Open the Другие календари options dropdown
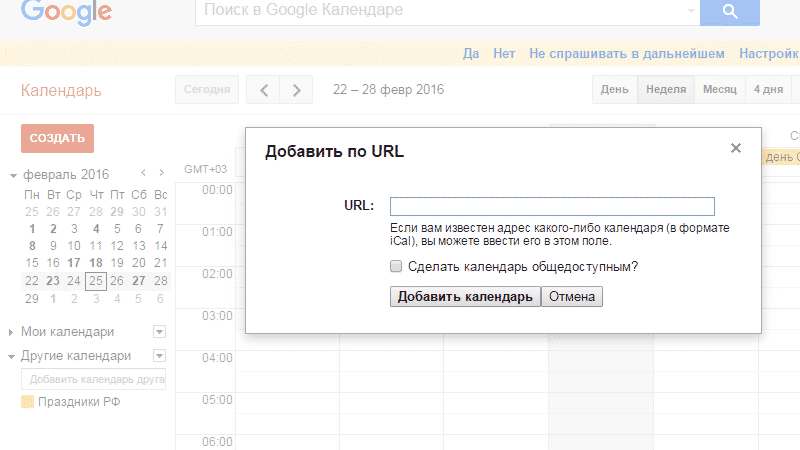Viewport: 800px width, 450px height. (159, 356)
